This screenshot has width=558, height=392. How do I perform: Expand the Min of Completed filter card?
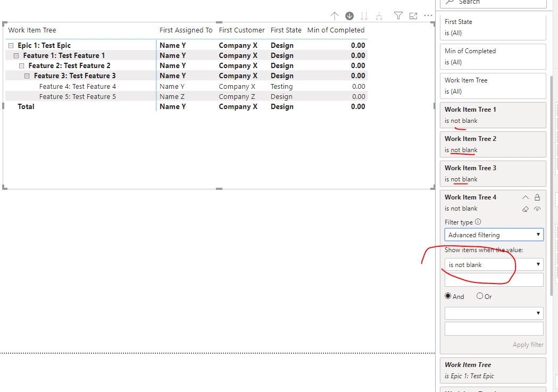click(493, 56)
